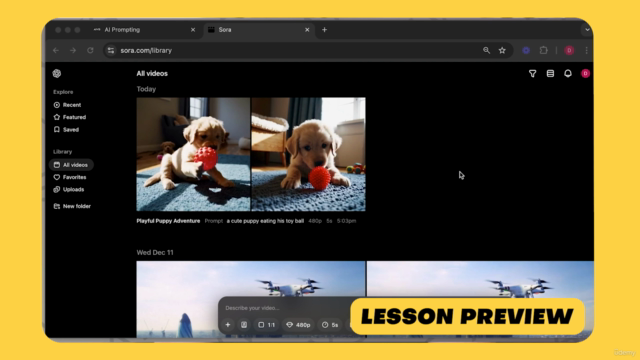Viewport: 640px width, 360px height.
Task: Open the browser extensions puzzle icon
Action: 544,51
